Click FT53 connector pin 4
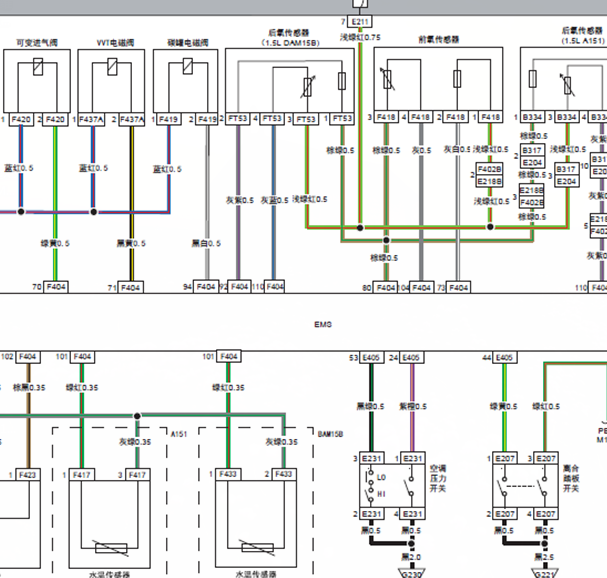The image size is (607, 578). (272, 118)
